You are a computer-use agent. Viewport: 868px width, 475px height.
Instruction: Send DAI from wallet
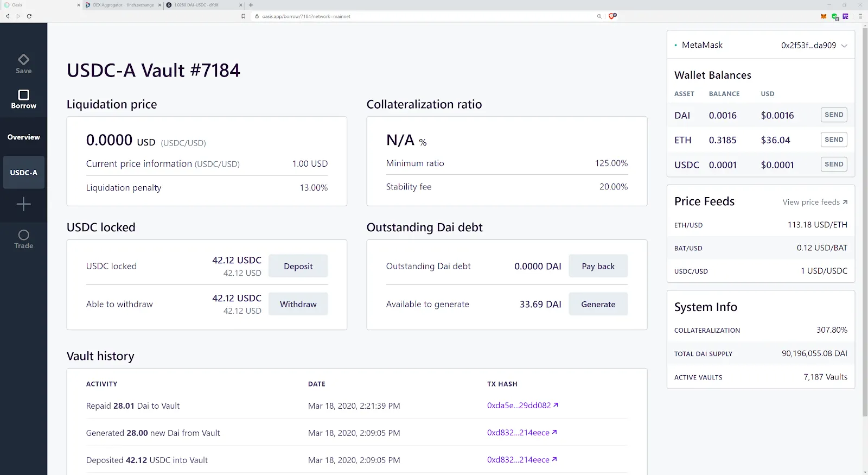pyautogui.click(x=834, y=115)
